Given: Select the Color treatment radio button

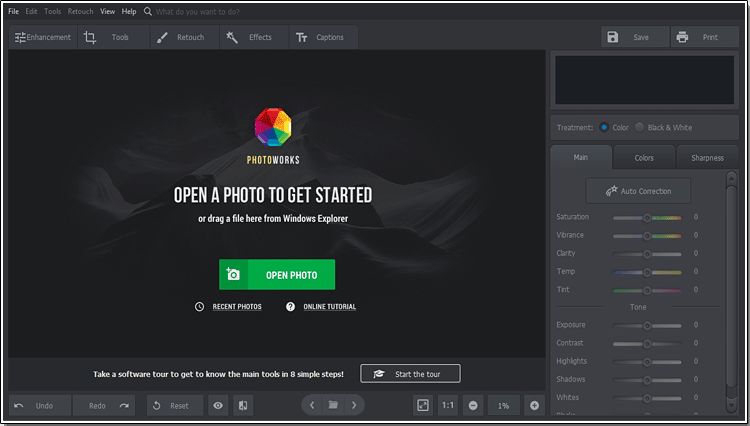Looking at the screenshot, I should 604,128.
